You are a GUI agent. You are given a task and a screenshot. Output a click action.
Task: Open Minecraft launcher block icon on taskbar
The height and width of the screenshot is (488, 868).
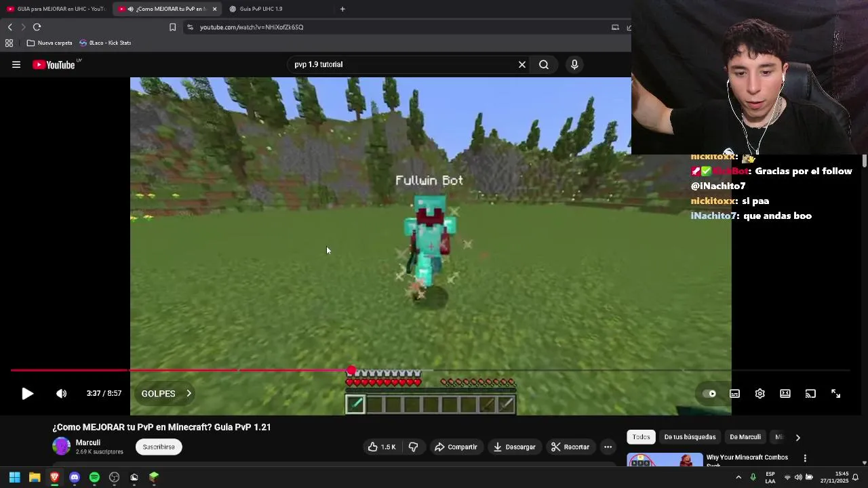tap(154, 477)
